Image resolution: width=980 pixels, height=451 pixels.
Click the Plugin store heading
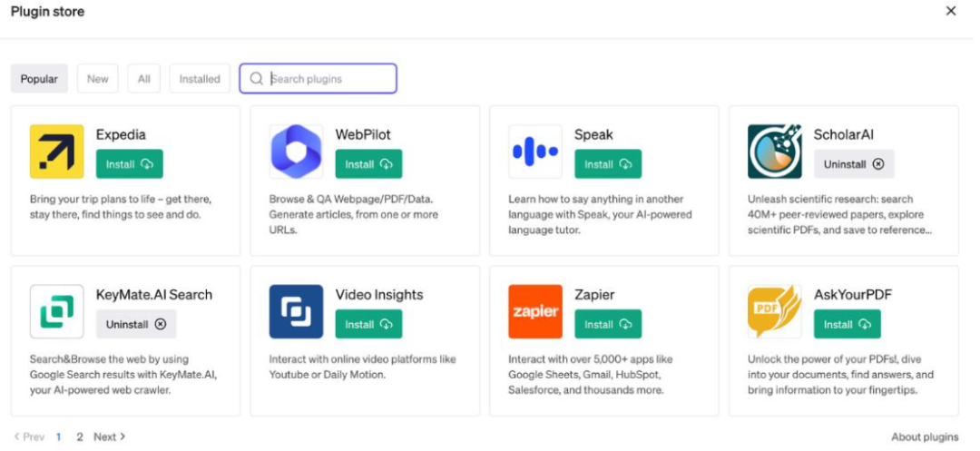(x=47, y=11)
